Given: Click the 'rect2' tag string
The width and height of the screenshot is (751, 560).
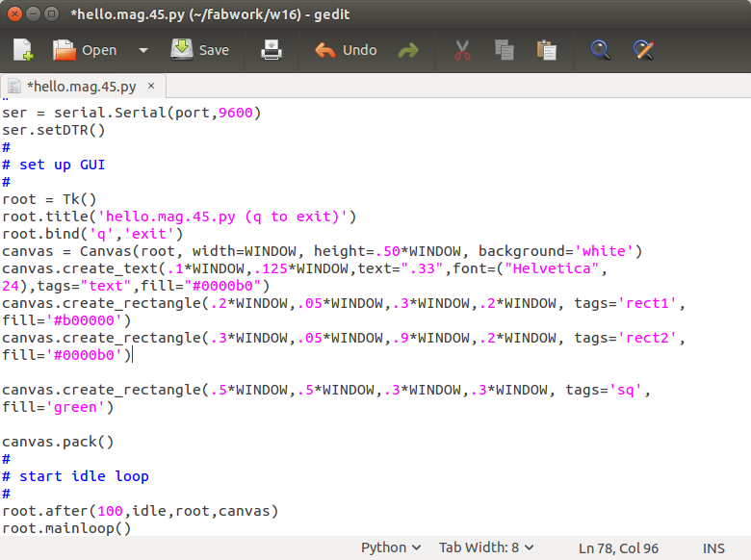Looking at the screenshot, I should (648, 338).
